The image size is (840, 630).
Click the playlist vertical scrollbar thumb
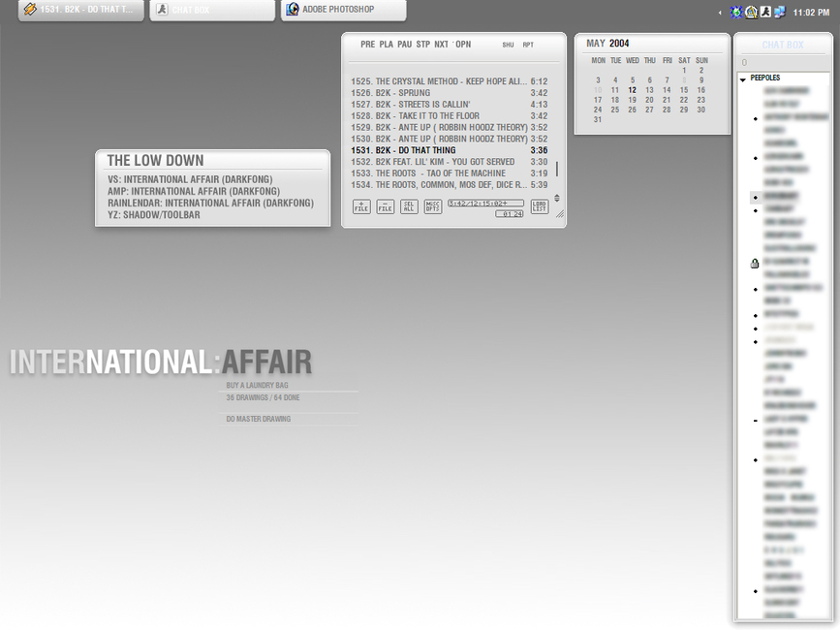click(557, 169)
